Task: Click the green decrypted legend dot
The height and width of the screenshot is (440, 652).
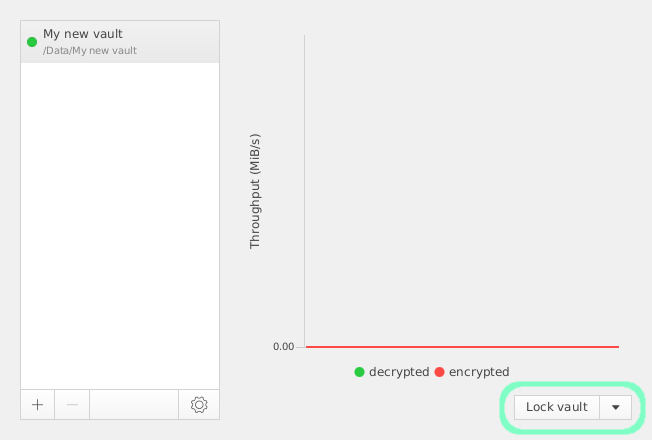Action: [360, 372]
